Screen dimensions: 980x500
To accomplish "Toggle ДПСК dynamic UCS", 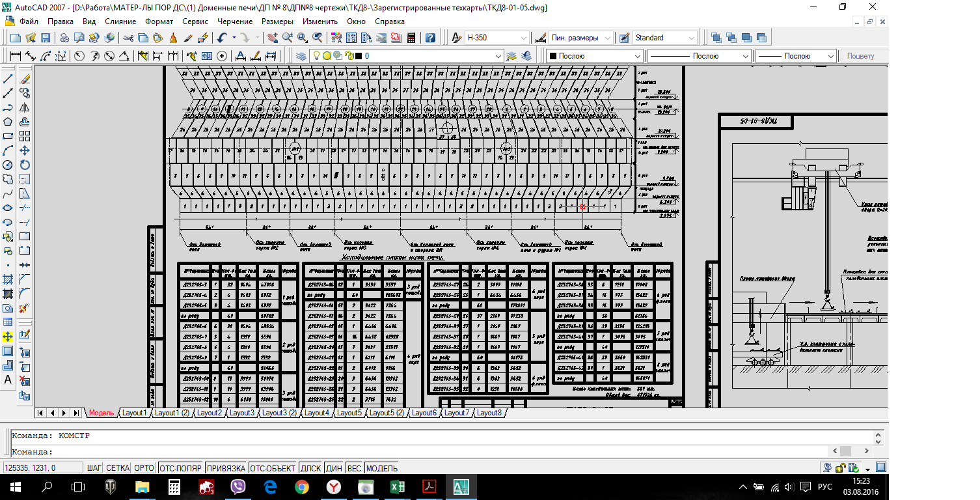I will click(x=311, y=468).
